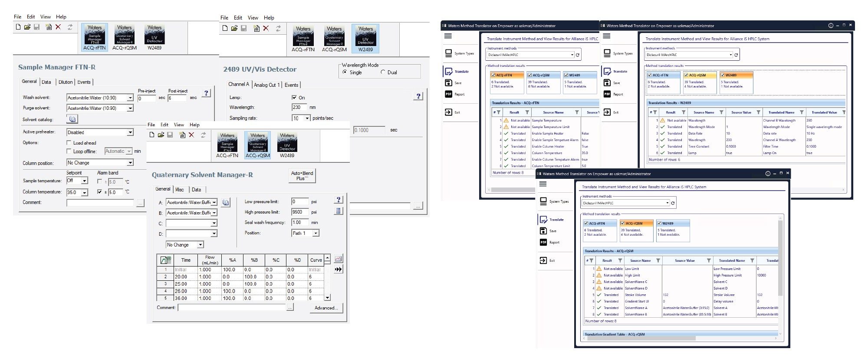
Task: Select ACQ-rQSM instrument icon in Sample Manager window toolbar
Action: point(125,37)
